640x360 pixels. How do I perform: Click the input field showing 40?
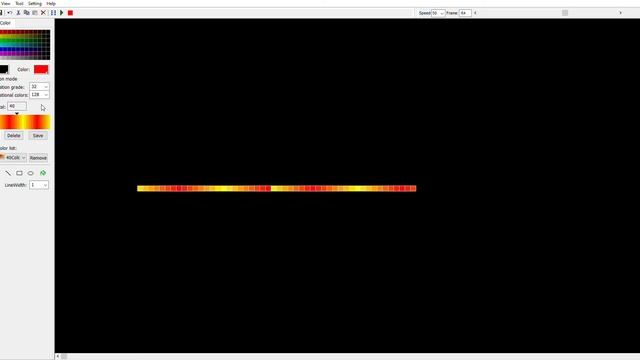pyautogui.click(x=17, y=106)
